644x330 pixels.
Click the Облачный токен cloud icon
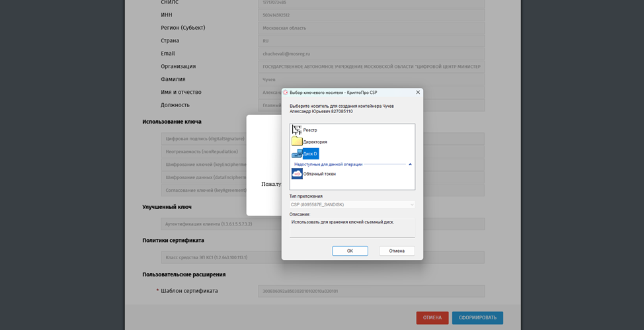[297, 174]
